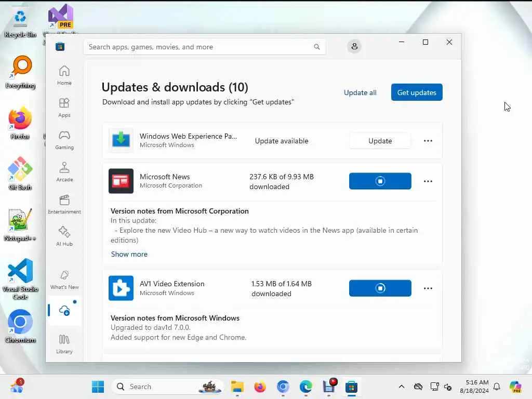
Task: Click the Search apps, games, movies field
Action: (205, 47)
